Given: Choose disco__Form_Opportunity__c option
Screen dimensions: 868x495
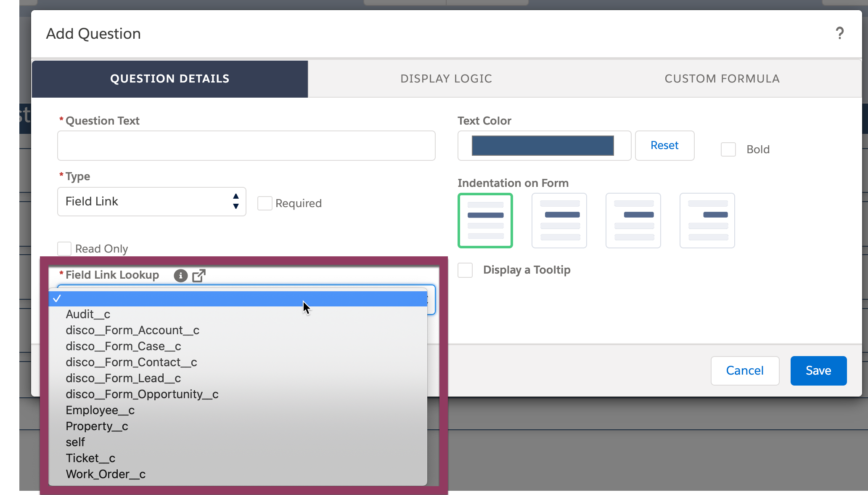Looking at the screenshot, I should [x=238, y=394].
